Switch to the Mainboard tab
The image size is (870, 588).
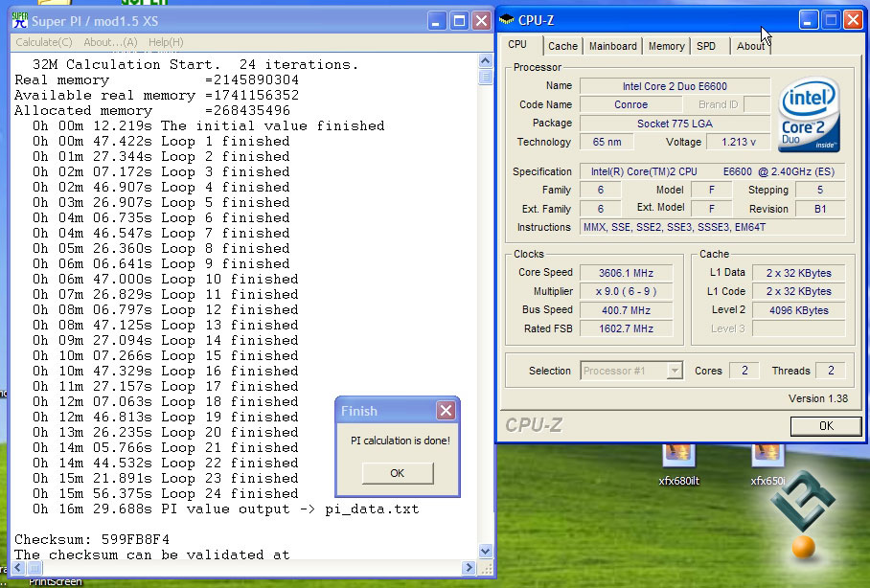pos(612,46)
